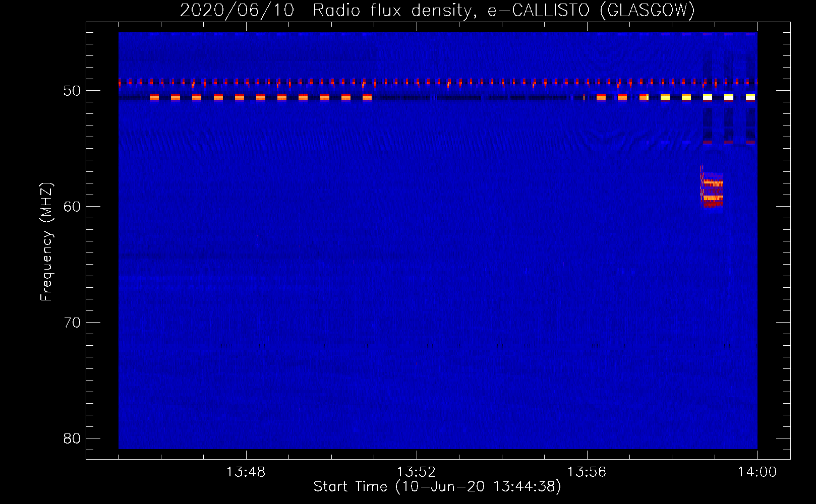Screen dimensions: 816x504
Task: Select the Start Time axis label text
Action: click(x=437, y=487)
